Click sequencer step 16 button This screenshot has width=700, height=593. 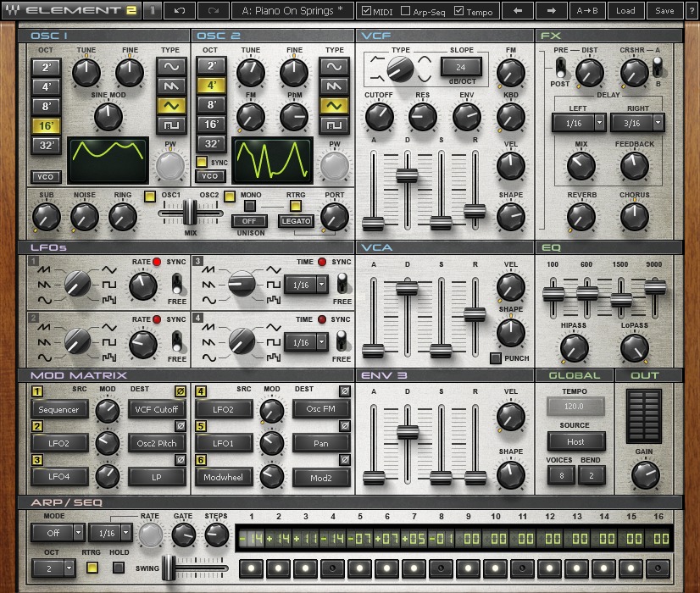pyautogui.click(x=658, y=568)
